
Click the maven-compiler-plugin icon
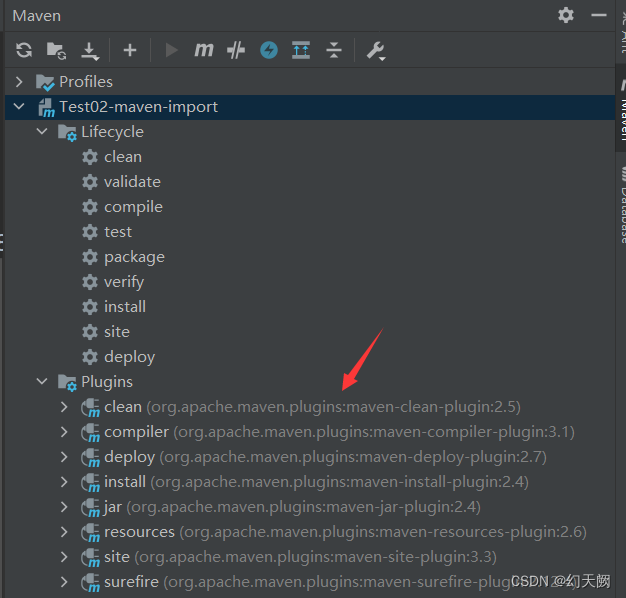(90, 433)
